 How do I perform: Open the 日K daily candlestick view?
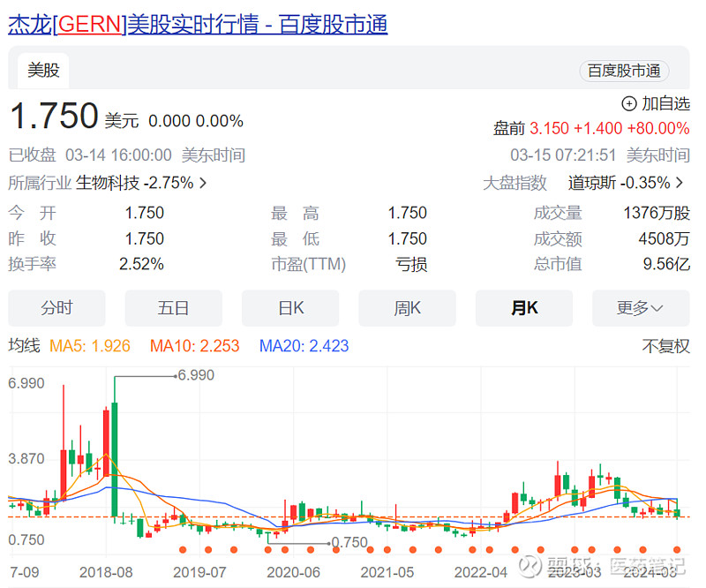290,307
